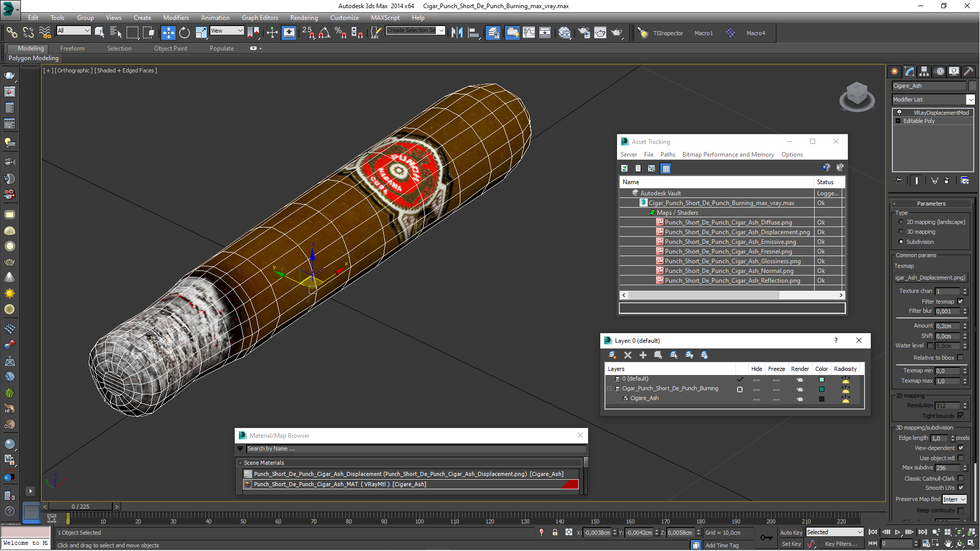The image size is (980, 551).
Task: Click the ViewCube in the viewport
Action: (857, 96)
